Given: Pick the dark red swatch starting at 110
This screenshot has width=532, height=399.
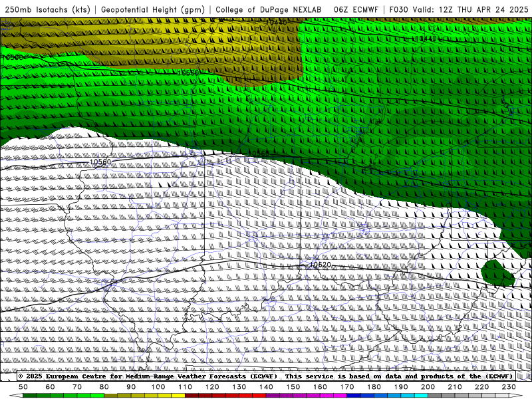Looking at the screenshot, I should [192, 396].
